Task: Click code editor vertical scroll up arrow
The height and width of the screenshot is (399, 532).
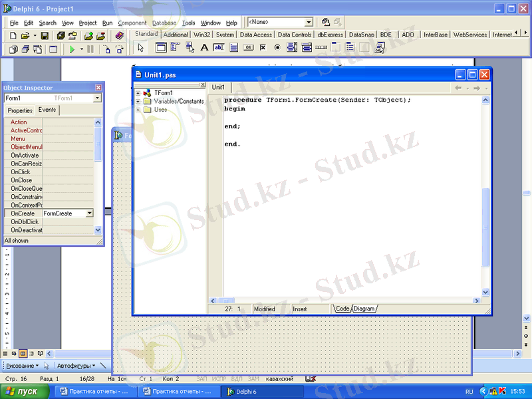Action: (485, 100)
